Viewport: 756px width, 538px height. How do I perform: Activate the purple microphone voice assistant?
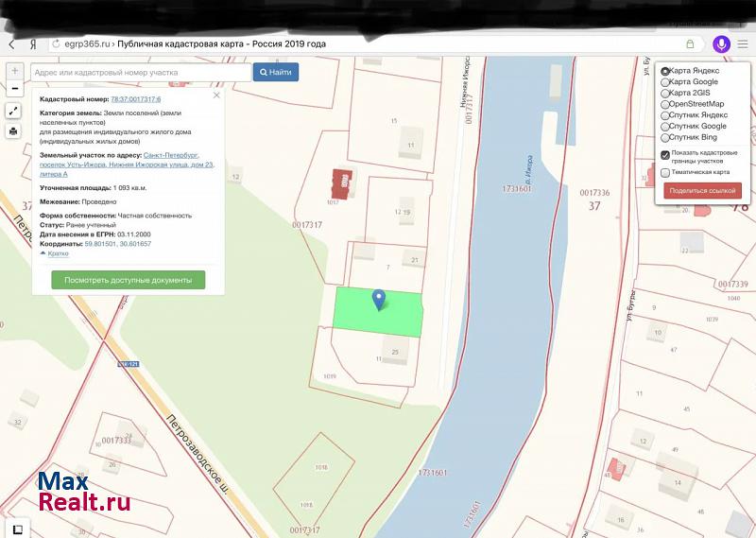[722, 44]
